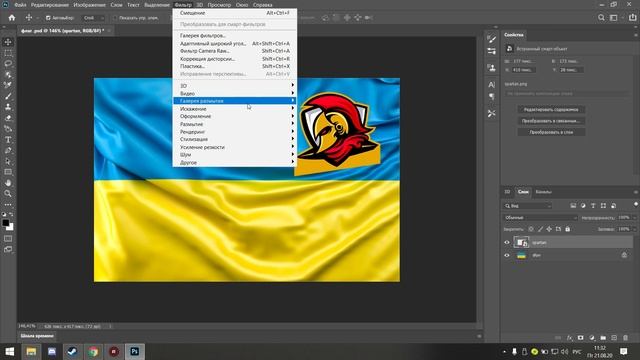
Task: Toggle lock image pixels brush icon
Action: click(x=540, y=229)
